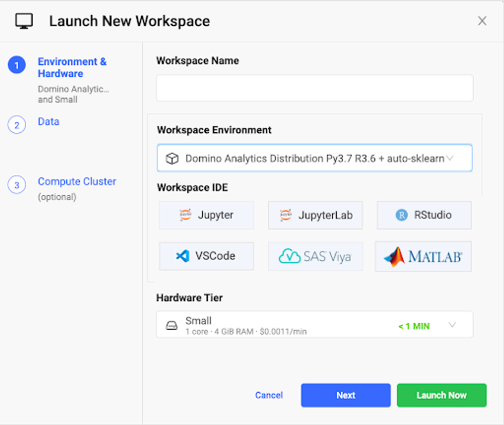
Task: Click the Workspace Name label
Action: (197, 61)
